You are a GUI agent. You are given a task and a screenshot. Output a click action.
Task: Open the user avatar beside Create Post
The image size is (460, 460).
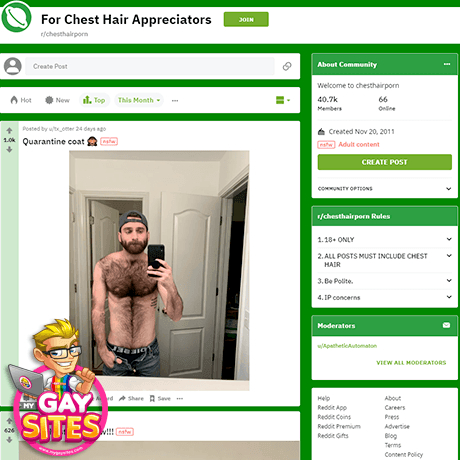pos(13,66)
